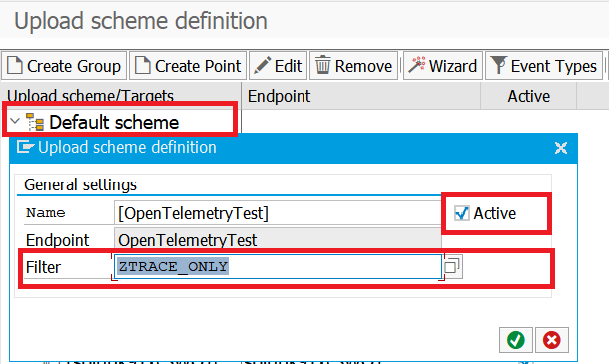Click the Filter field containing ZTRACE_ONLY
The height and width of the screenshot is (364, 609).
(x=279, y=267)
